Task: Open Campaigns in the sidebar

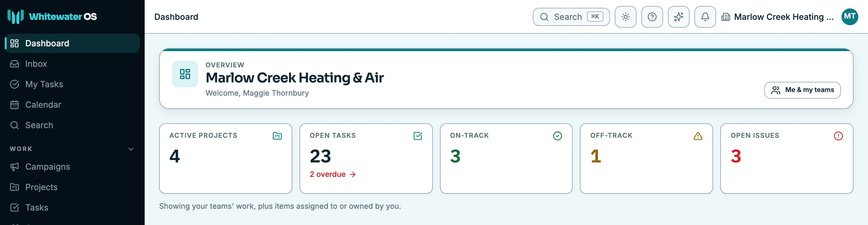Action: 72,167
